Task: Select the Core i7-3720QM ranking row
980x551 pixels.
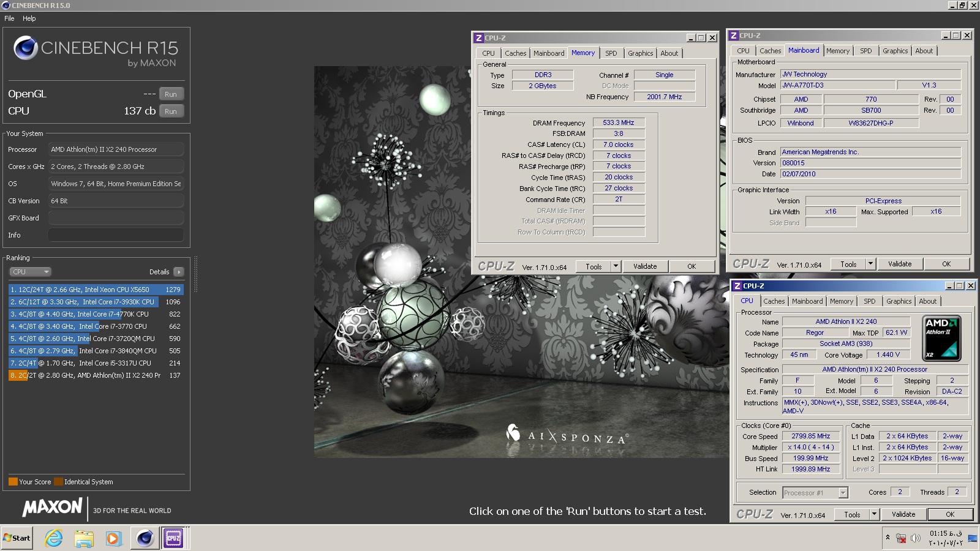Action: click(x=96, y=339)
